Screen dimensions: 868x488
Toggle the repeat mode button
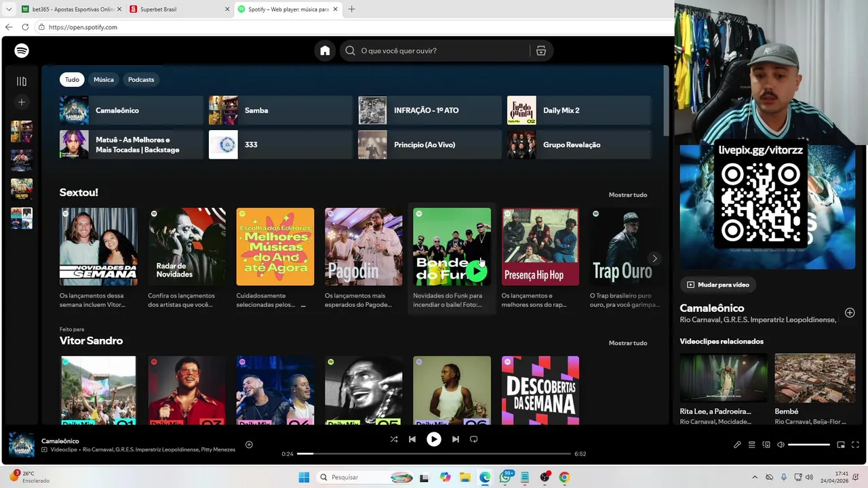[474, 439]
